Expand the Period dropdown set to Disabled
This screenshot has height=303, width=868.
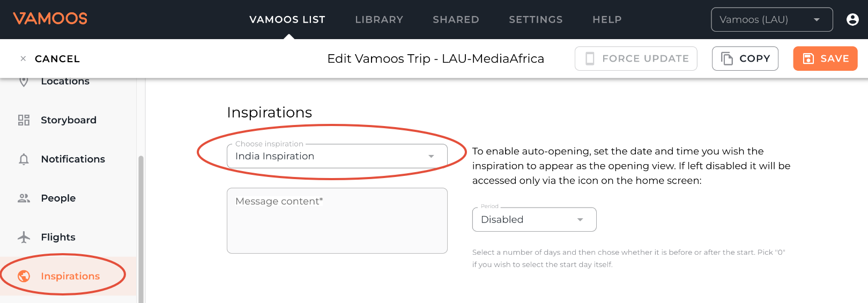tap(534, 219)
